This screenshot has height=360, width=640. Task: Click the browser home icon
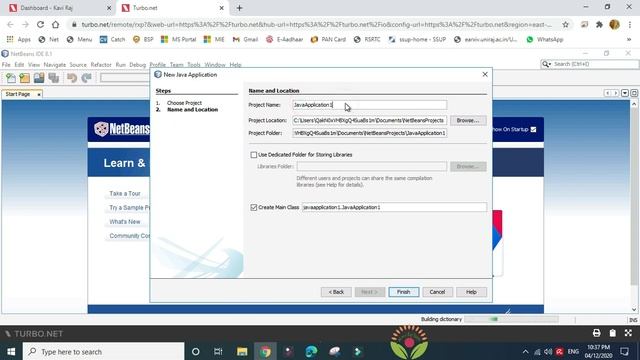56,24
